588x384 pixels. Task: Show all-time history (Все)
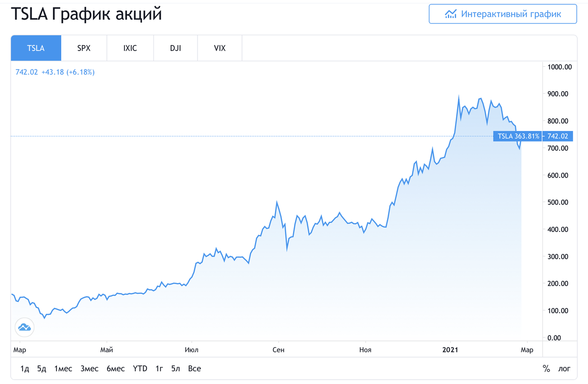pos(194,368)
